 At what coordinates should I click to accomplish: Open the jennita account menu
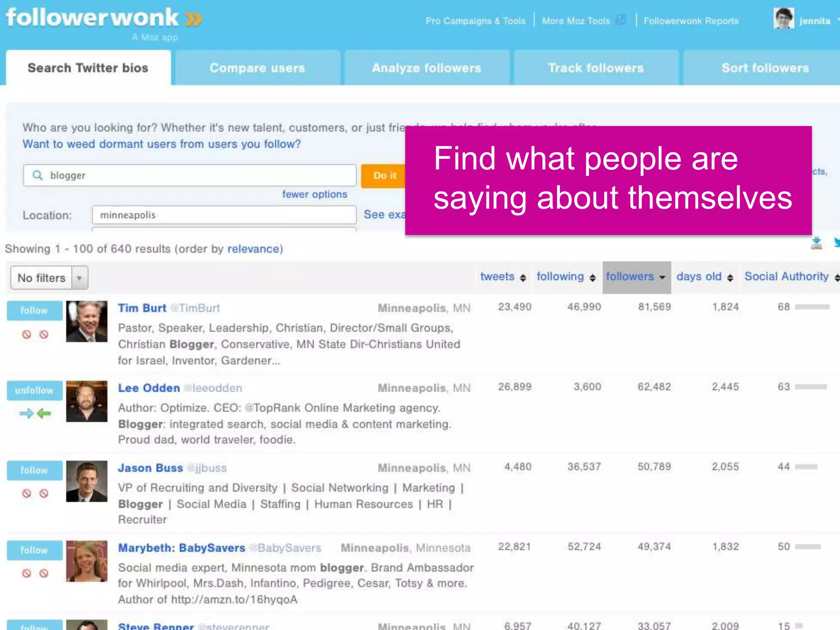(x=819, y=21)
